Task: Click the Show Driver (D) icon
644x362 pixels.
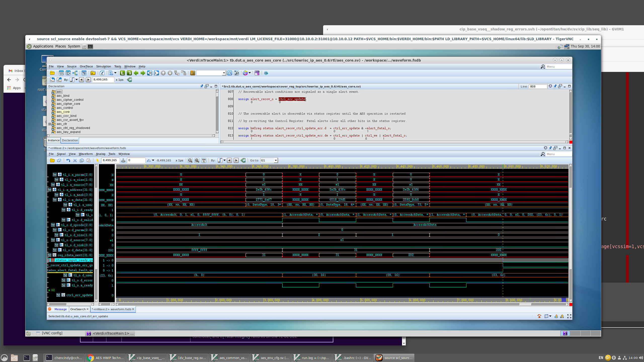Action: 150,73
